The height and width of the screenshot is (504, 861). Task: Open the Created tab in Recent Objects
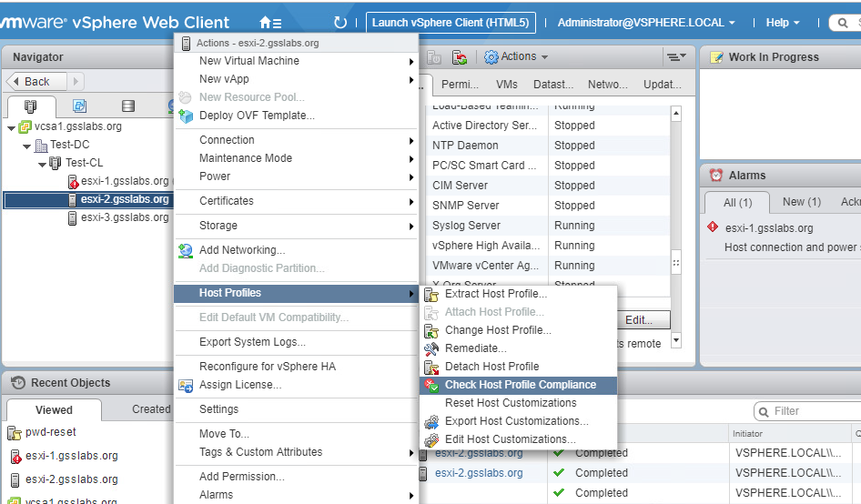151,409
